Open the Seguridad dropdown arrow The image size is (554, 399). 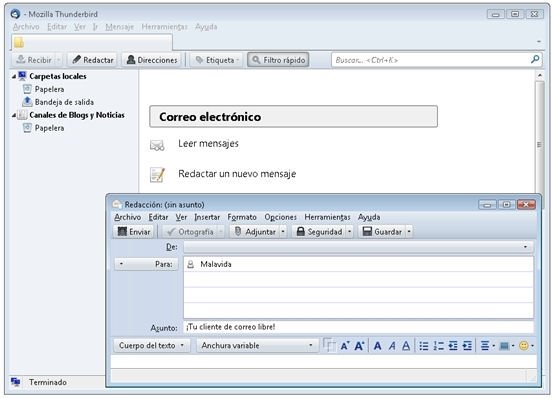tap(349, 232)
